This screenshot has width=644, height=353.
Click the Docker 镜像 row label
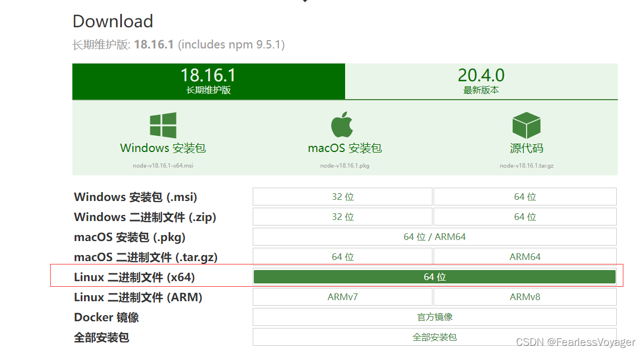click(106, 317)
